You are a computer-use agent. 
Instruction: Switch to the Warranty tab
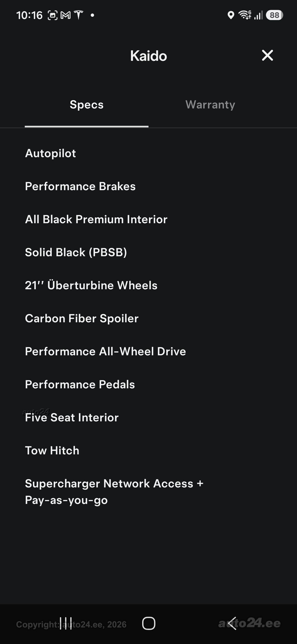coord(210,105)
